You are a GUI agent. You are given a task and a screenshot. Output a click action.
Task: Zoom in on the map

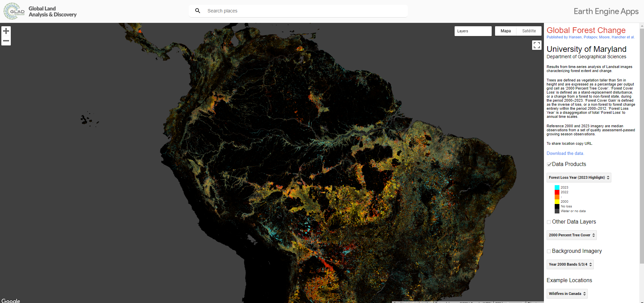(x=6, y=31)
